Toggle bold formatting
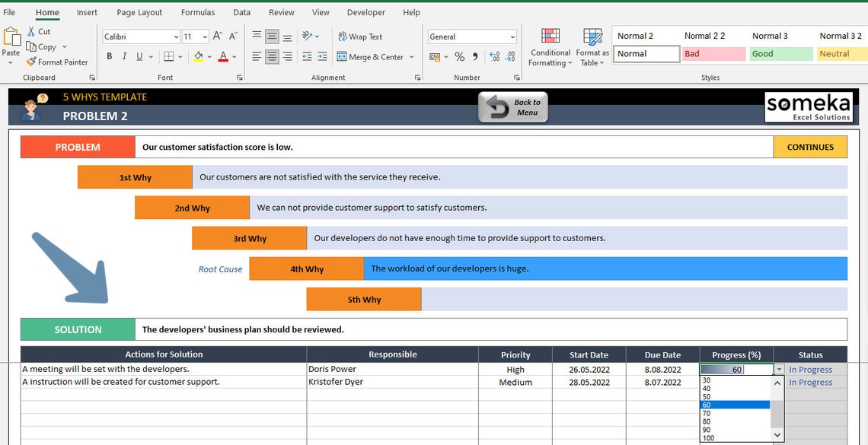 pyautogui.click(x=109, y=56)
